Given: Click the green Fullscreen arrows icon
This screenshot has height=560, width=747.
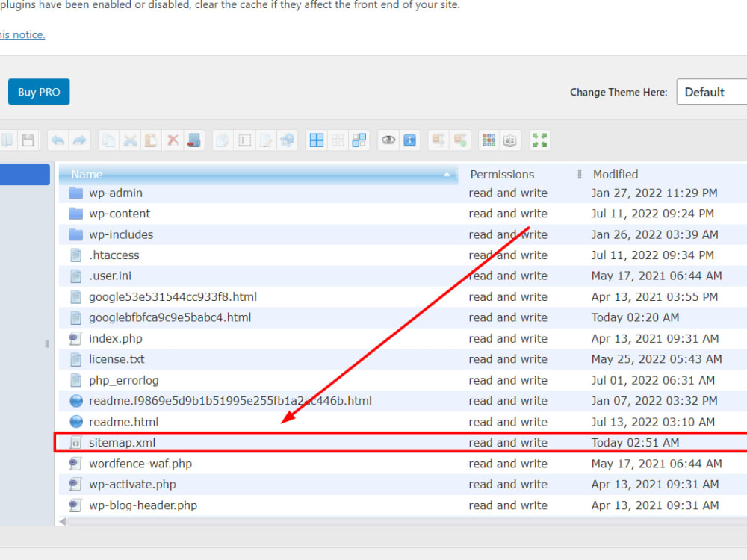Looking at the screenshot, I should 539,140.
